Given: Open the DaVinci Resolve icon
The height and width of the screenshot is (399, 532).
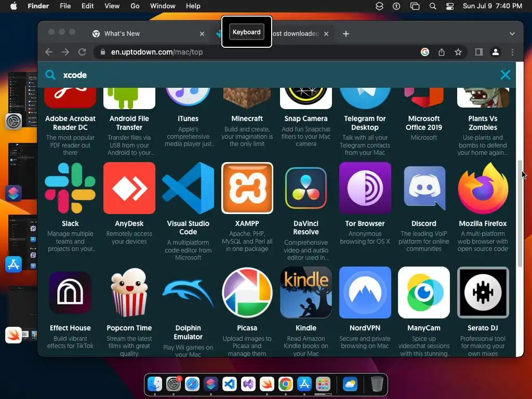Looking at the screenshot, I should (305, 188).
